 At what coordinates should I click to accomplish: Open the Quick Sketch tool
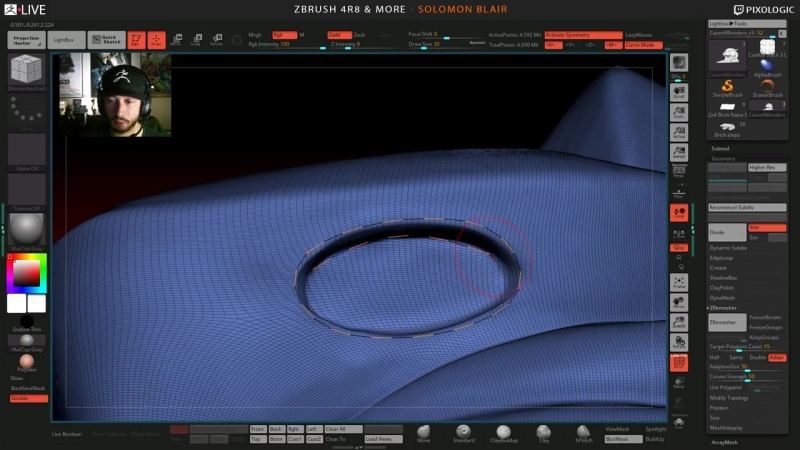[107, 40]
